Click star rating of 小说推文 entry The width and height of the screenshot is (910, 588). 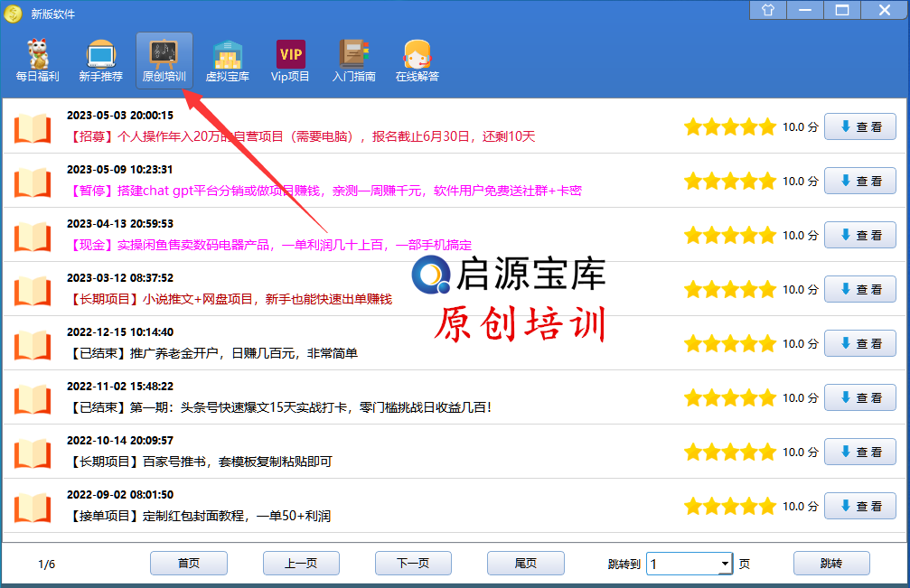point(730,289)
